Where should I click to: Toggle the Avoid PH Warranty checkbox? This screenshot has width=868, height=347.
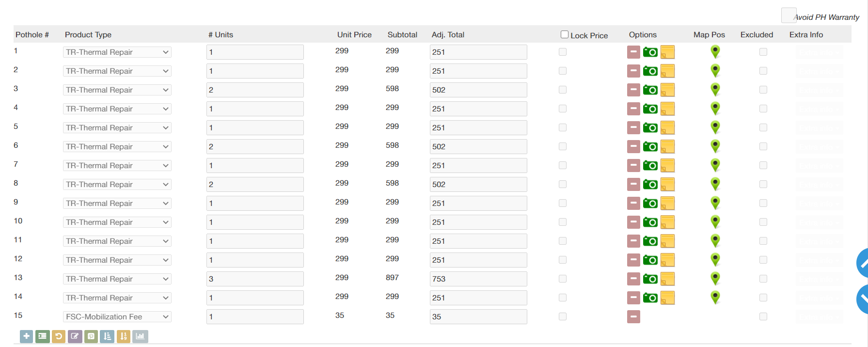(789, 15)
